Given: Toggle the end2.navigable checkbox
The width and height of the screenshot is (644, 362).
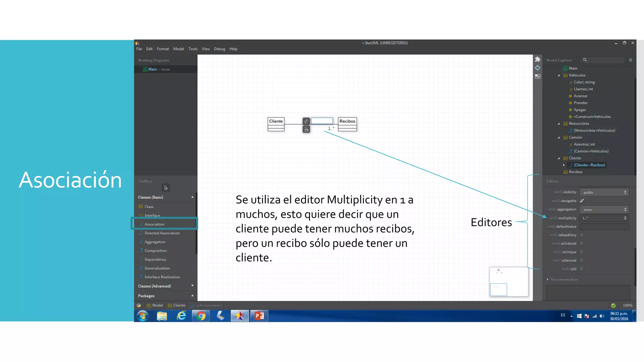Looking at the screenshot, I should pos(582,201).
